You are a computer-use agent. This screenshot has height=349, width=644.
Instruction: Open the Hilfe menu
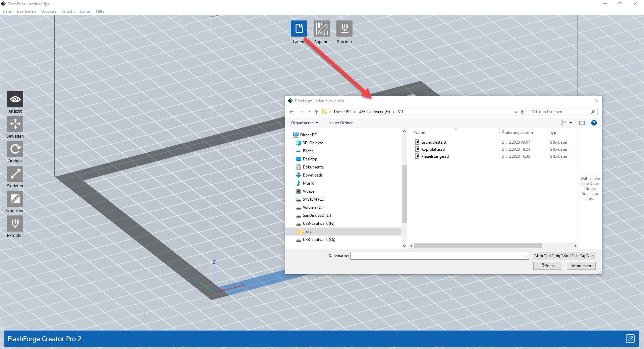click(x=100, y=11)
